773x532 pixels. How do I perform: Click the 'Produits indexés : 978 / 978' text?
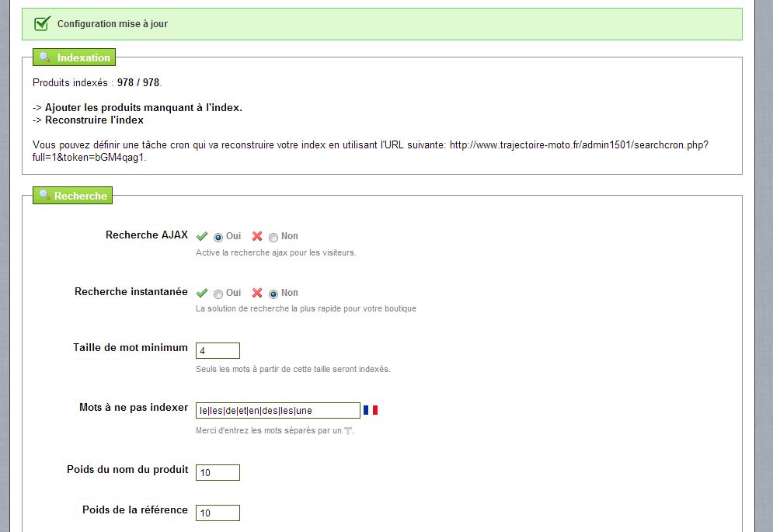97,82
